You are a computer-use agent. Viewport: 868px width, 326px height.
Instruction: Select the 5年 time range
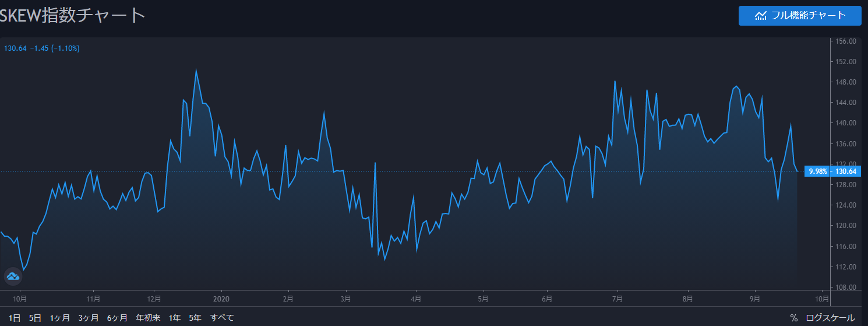pos(195,318)
